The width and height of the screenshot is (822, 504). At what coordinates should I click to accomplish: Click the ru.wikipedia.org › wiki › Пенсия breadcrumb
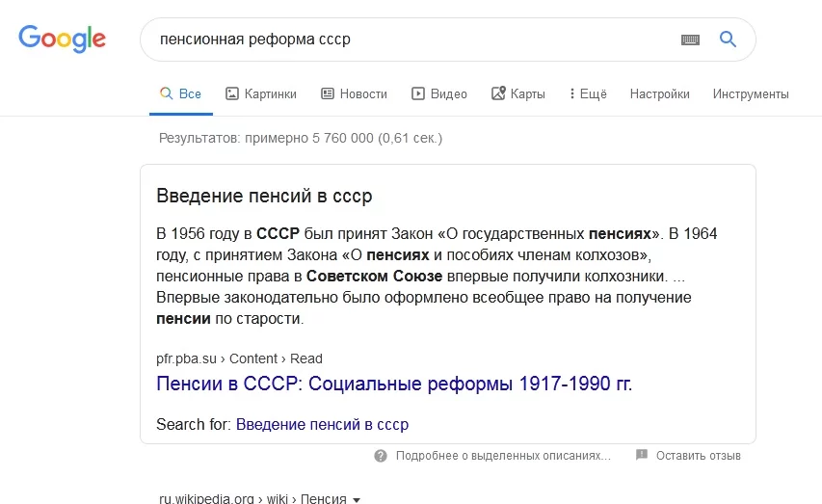[x=252, y=498]
